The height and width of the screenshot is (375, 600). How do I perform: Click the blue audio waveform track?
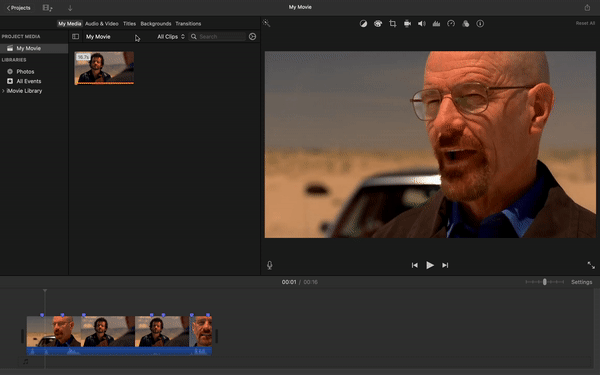[x=119, y=351]
